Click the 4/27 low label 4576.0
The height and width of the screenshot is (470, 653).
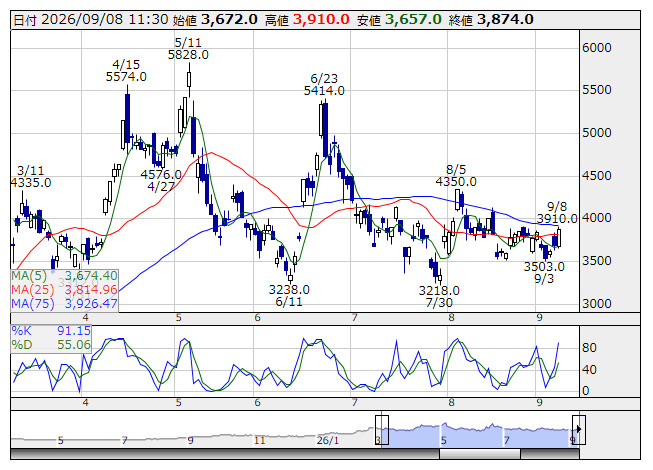tap(161, 175)
